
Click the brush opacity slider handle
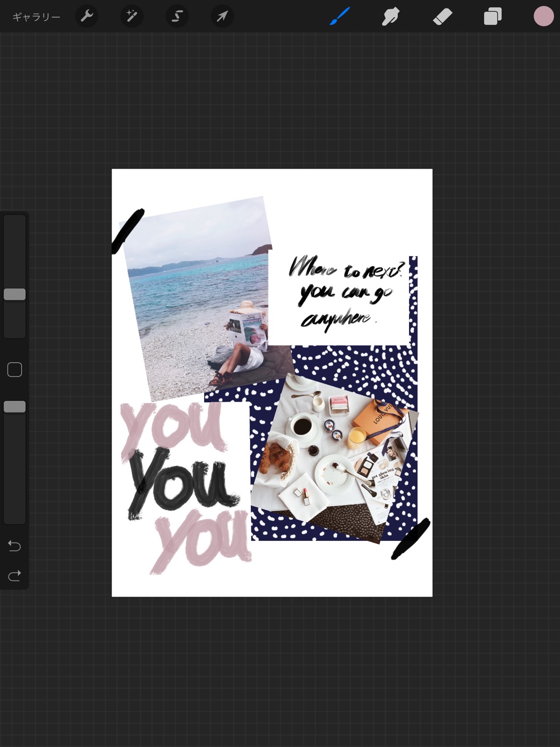point(15,407)
